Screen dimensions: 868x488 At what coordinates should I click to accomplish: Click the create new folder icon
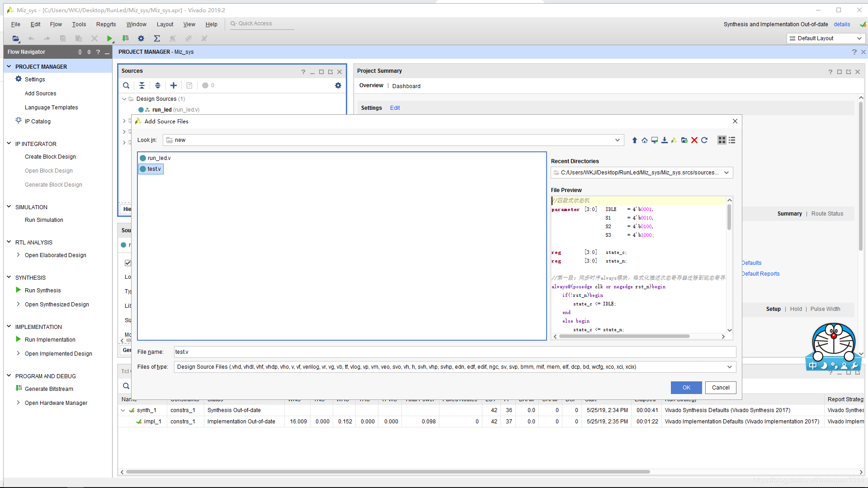point(684,140)
